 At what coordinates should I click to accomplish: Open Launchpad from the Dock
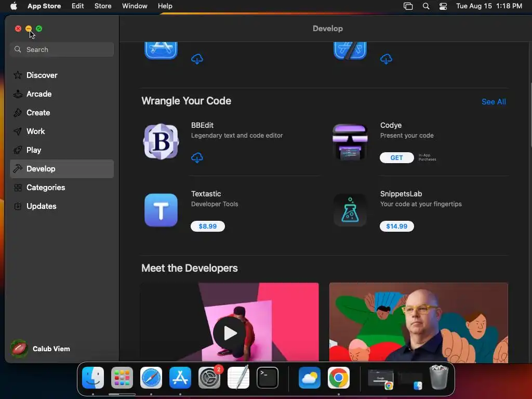click(122, 378)
